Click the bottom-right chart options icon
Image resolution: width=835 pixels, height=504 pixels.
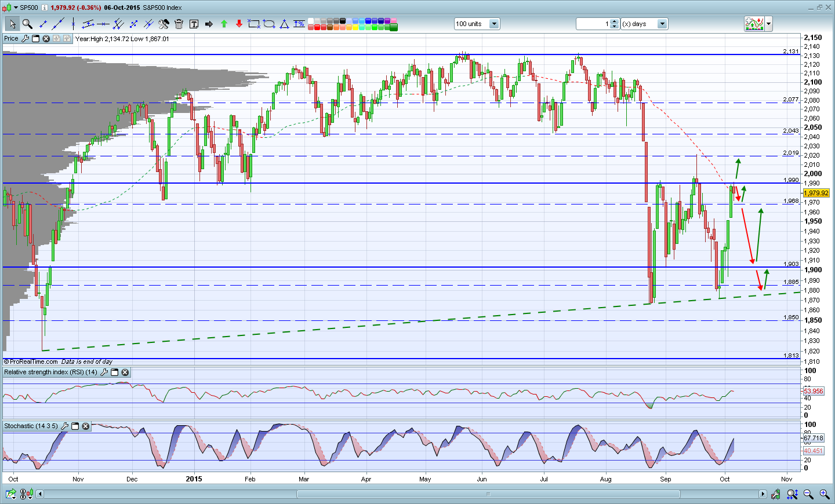click(x=776, y=494)
